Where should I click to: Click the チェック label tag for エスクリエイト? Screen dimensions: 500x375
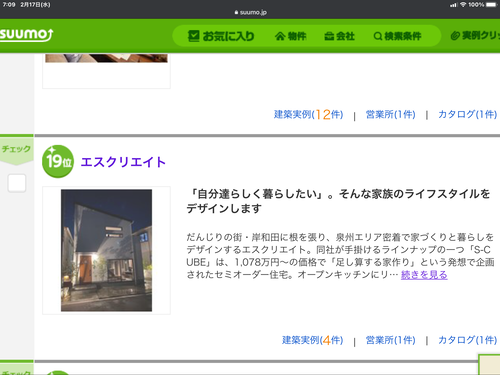[16, 149]
